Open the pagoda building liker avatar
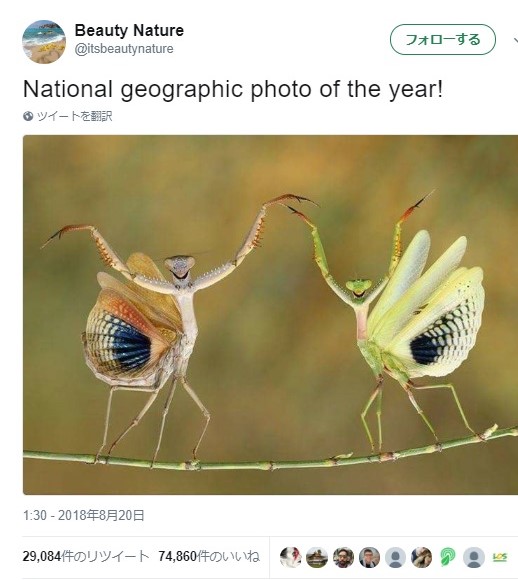Screen dimensions: 518x580 click(x=317, y=557)
